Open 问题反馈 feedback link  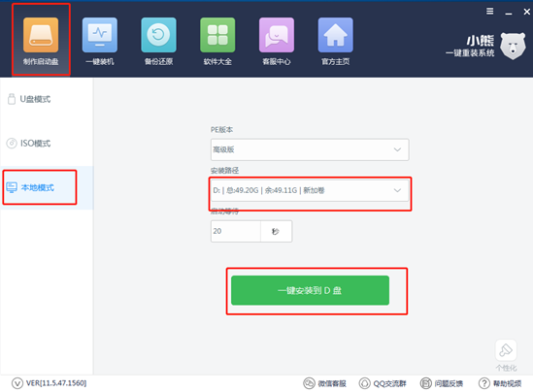pos(442,383)
